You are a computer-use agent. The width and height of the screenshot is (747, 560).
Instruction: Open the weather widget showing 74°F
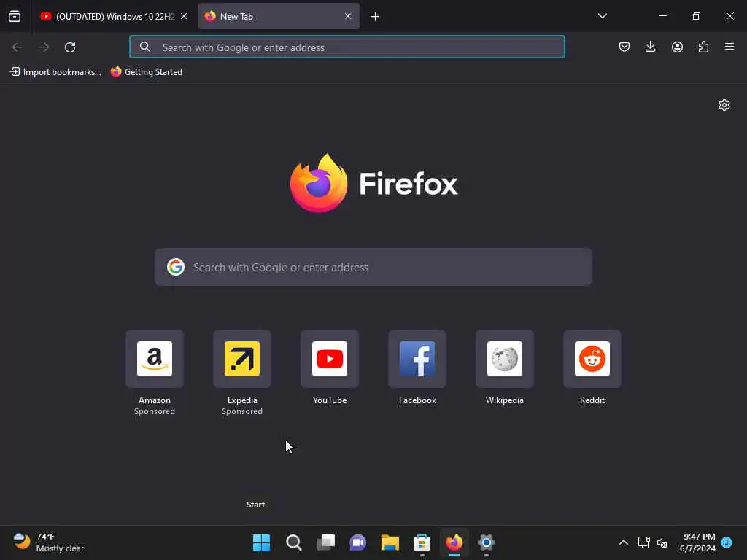point(47,542)
